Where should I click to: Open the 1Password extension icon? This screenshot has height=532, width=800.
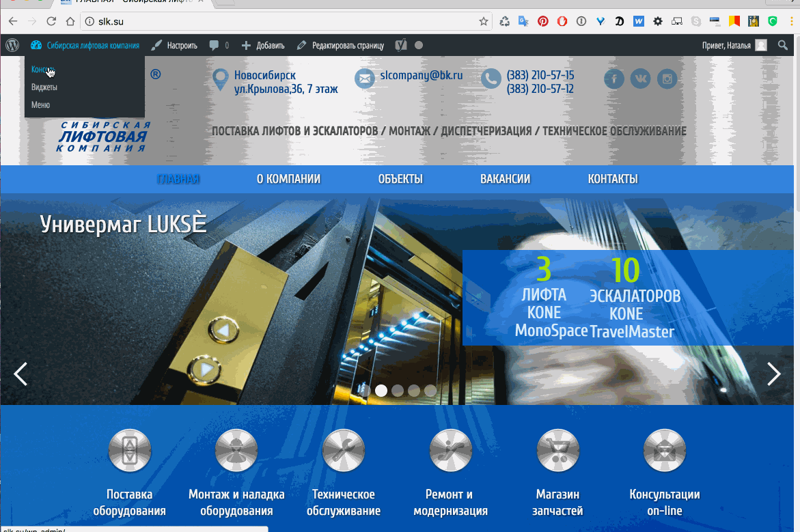tap(581, 21)
